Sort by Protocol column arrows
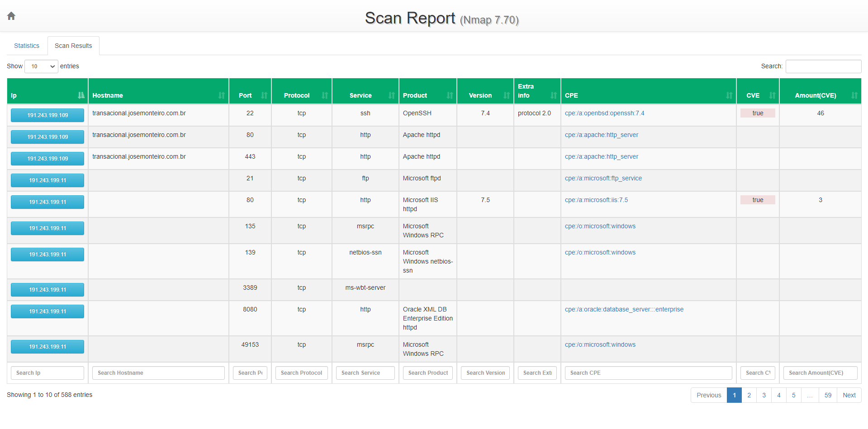The height and width of the screenshot is (429, 868). click(325, 95)
